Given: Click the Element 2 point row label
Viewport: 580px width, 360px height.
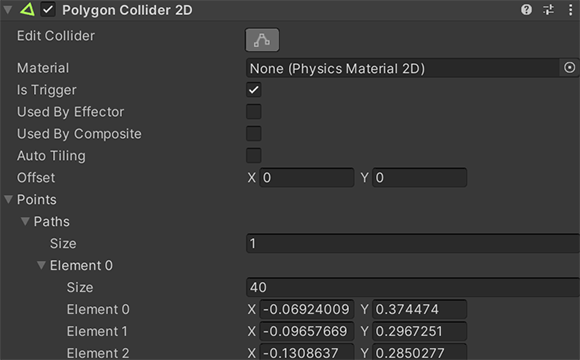Looking at the screenshot, I should click(x=98, y=353).
